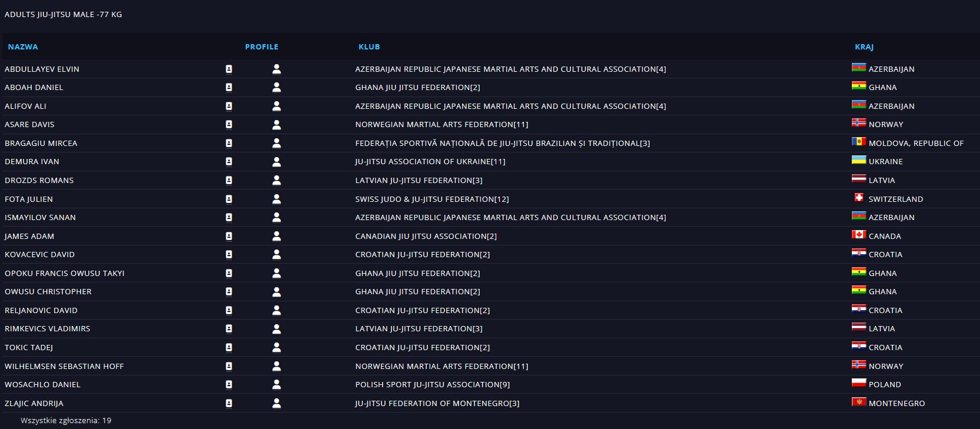Select name ABDULLAYEV ELVIN
980x429 pixels.
pyautogui.click(x=42, y=69)
